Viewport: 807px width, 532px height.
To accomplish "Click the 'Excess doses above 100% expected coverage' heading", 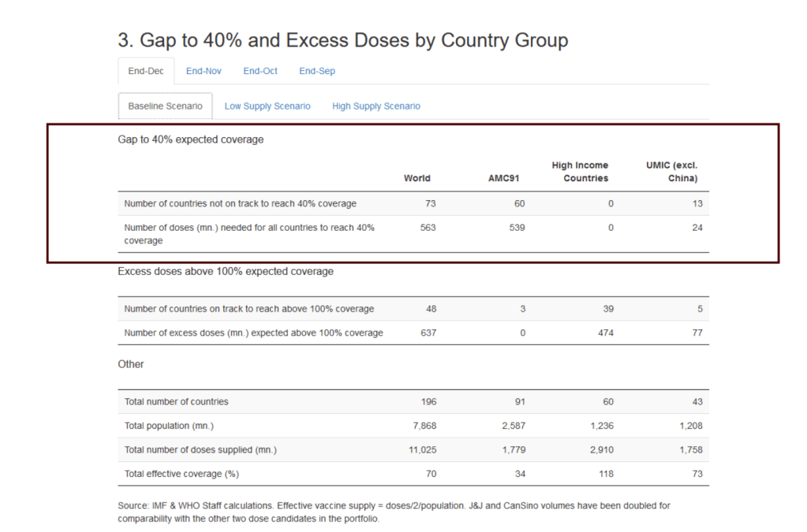I will point(226,271).
